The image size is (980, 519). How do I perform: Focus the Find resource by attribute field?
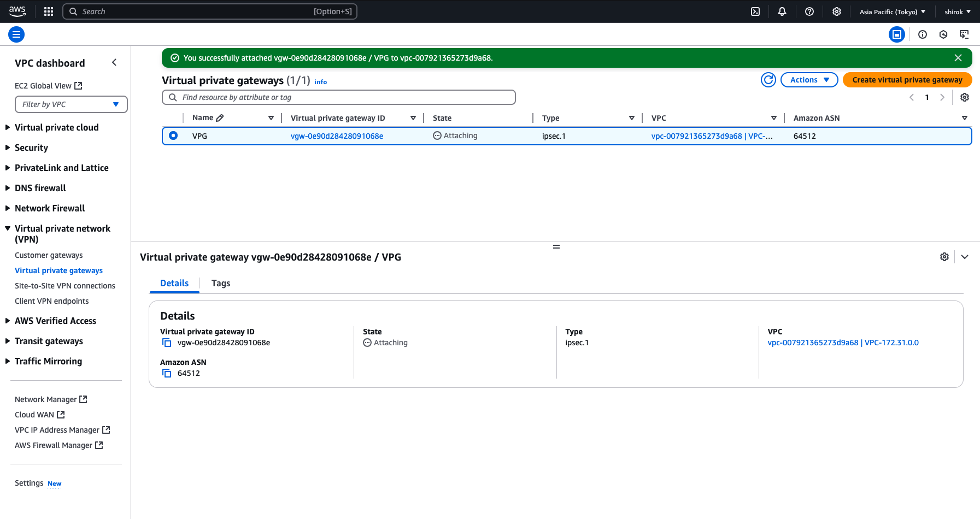339,97
